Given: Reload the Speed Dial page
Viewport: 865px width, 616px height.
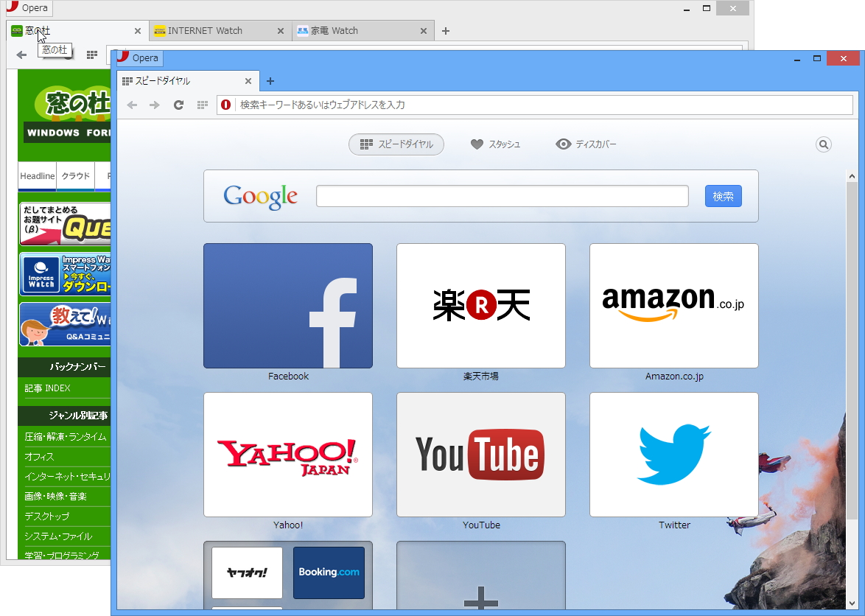Looking at the screenshot, I should pyautogui.click(x=178, y=105).
